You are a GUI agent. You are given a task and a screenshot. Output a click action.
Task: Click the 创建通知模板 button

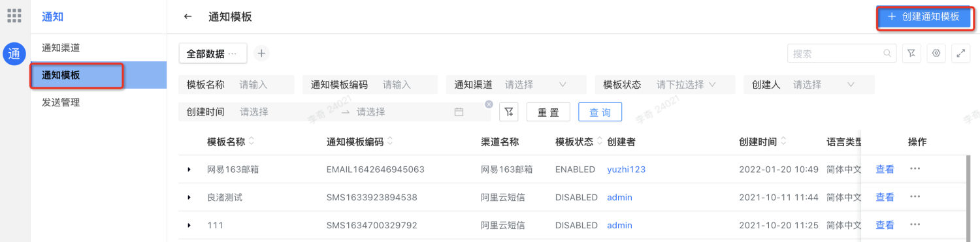pos(924,17)
